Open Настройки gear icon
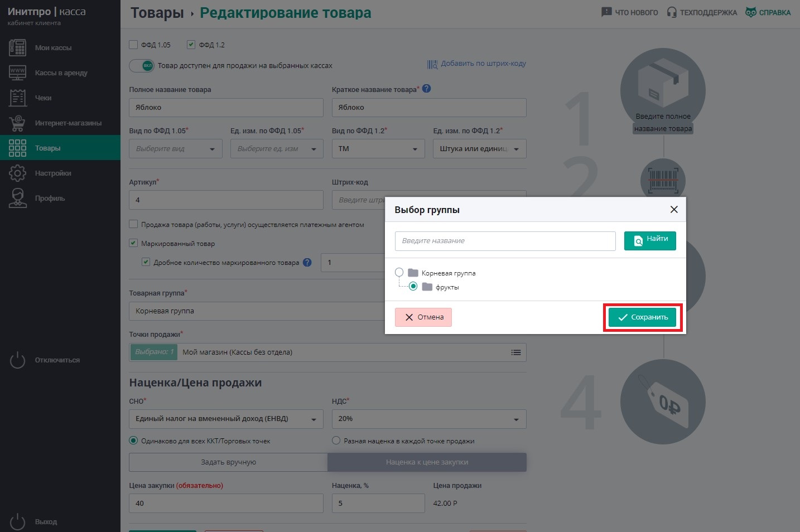 coord(17,173)
